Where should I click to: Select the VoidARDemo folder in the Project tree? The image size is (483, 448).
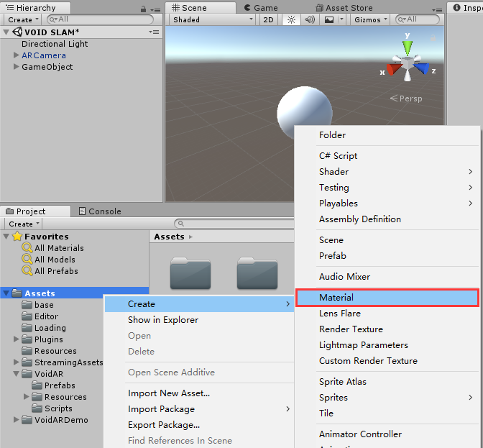click(x=61, y=420)
